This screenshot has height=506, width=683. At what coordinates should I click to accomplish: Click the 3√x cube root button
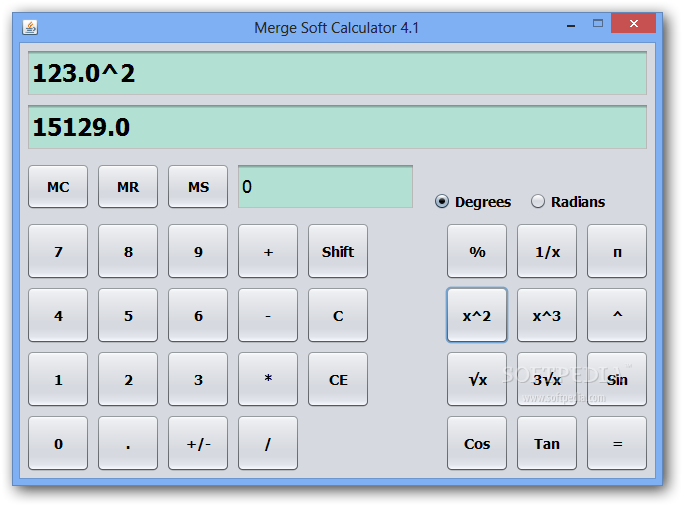[547, 379]
